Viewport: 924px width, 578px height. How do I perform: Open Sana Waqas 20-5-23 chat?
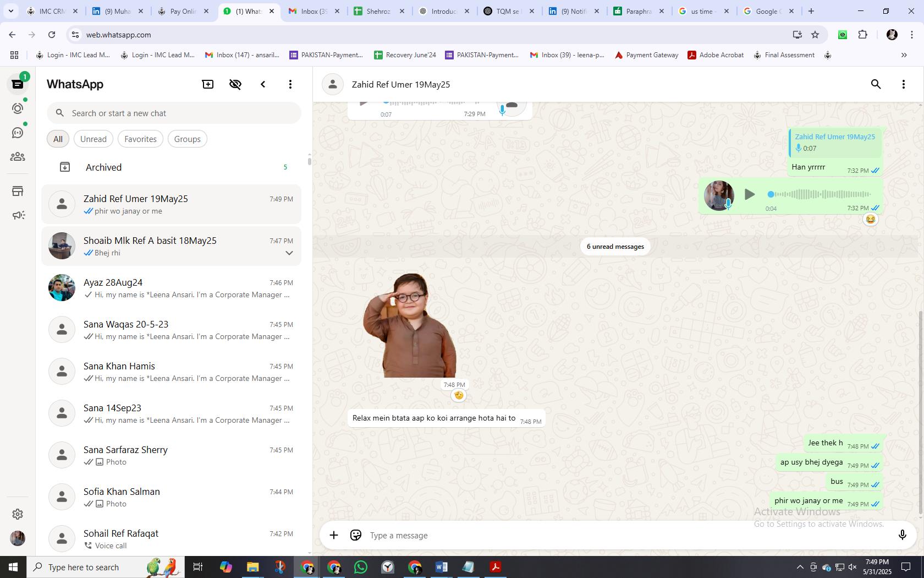pyautogui.click(x=172, y=330)
